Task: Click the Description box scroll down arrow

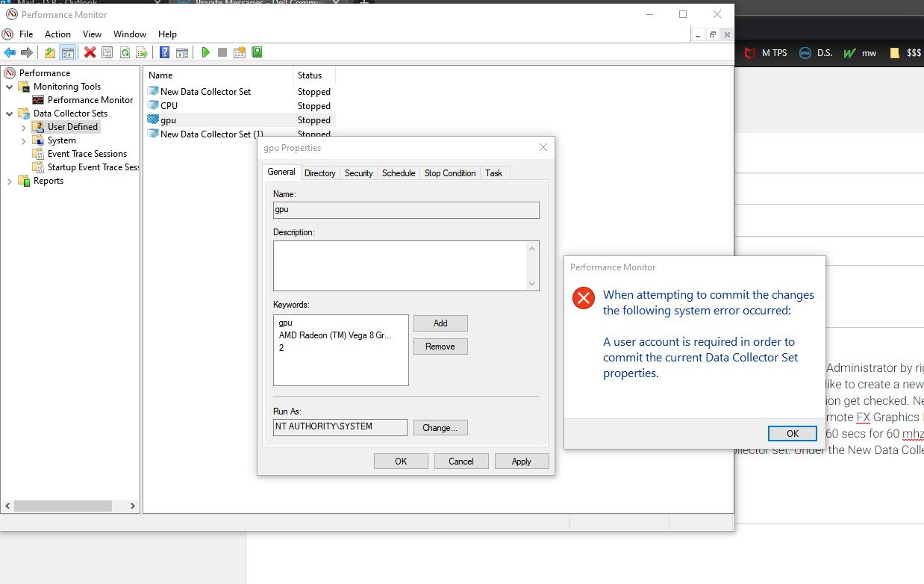Action: point(532,284)
